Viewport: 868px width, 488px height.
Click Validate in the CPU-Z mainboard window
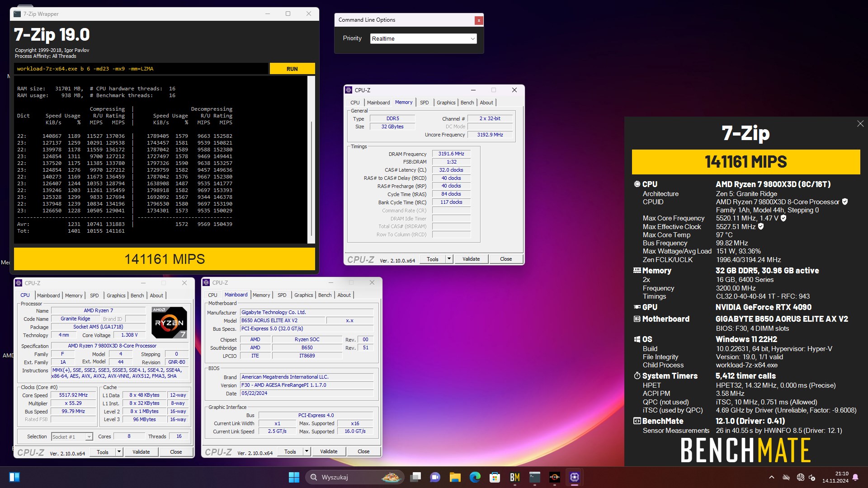click(x=329, y=451)
